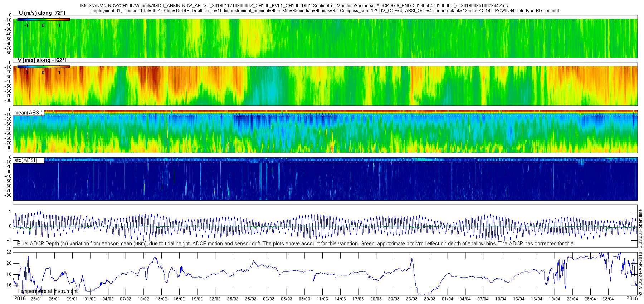The image size is (644, 304).
Task: Click the '13/02' date tick label
Action: (x=161, y=299)
